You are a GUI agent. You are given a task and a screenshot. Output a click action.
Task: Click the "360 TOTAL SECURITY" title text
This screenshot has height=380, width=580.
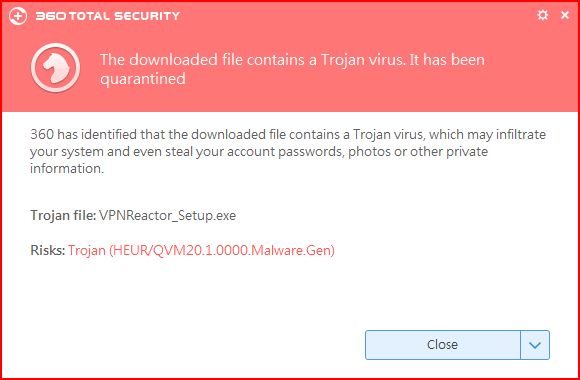108,16
